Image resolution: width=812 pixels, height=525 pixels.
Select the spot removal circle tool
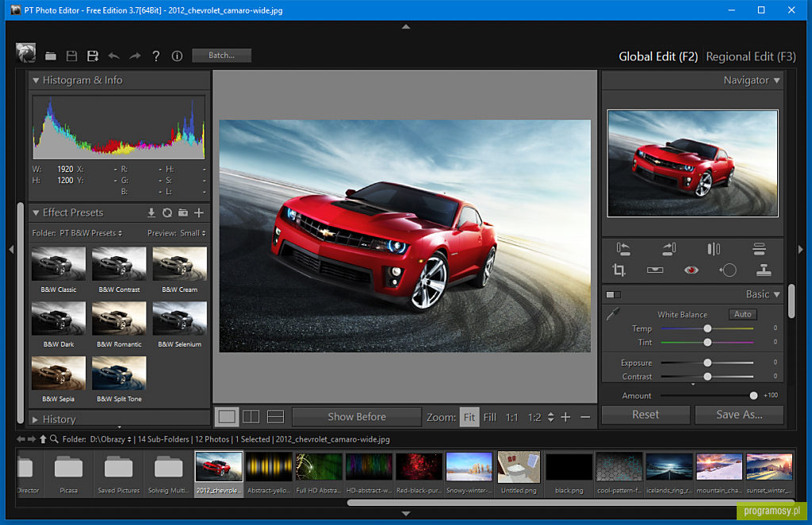pos(728,270)
